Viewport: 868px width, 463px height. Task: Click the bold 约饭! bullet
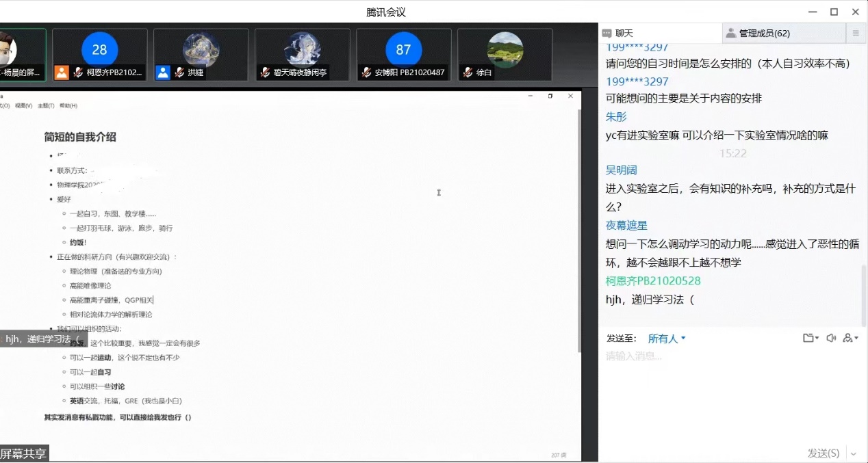tap(78, 242)
